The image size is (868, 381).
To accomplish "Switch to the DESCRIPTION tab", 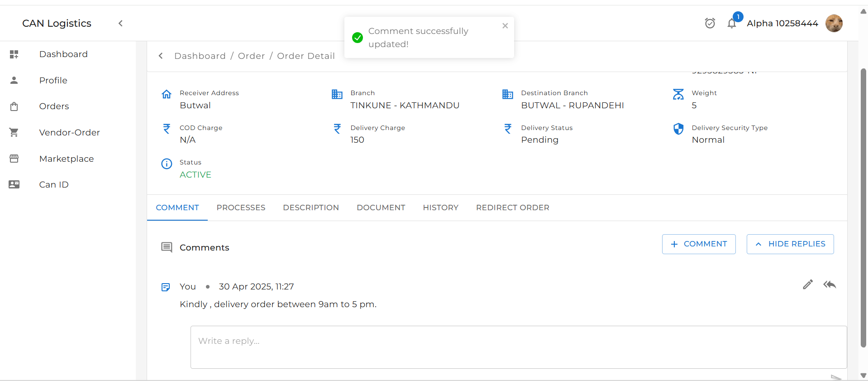I will 311,207.
